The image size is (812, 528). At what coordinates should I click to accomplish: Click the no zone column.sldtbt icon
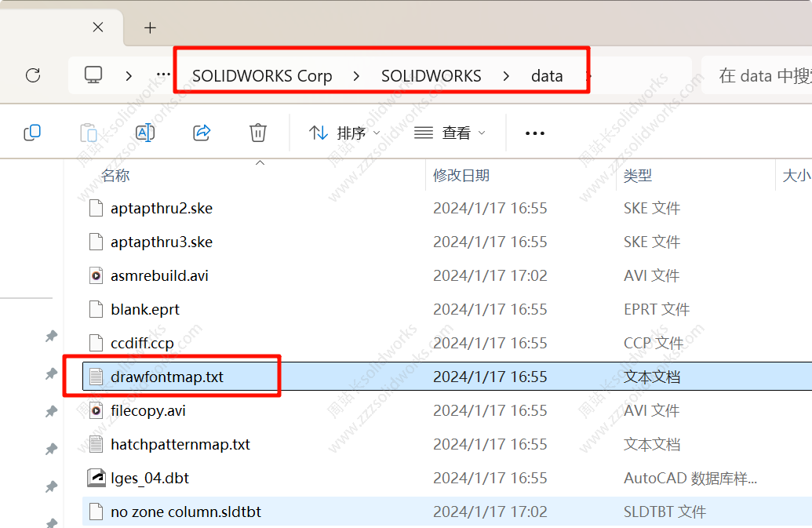(x=96, y=512)
